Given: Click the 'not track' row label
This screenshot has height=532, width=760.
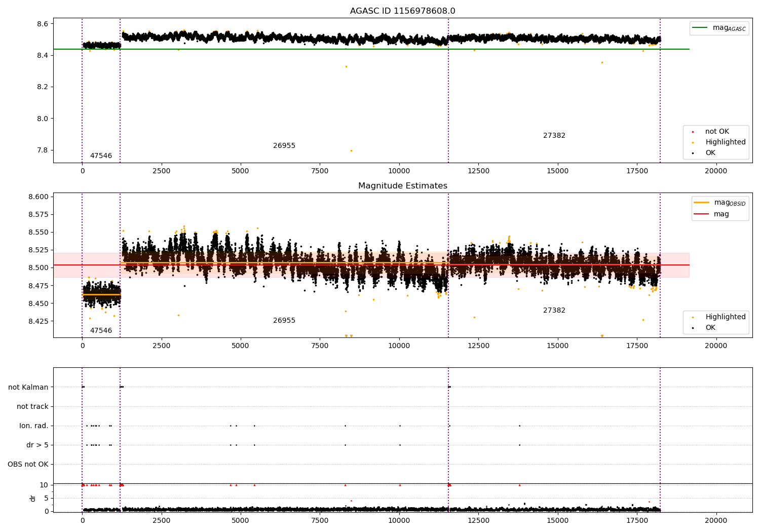Looking at the screenshot, I should click(x=32, y=407).
